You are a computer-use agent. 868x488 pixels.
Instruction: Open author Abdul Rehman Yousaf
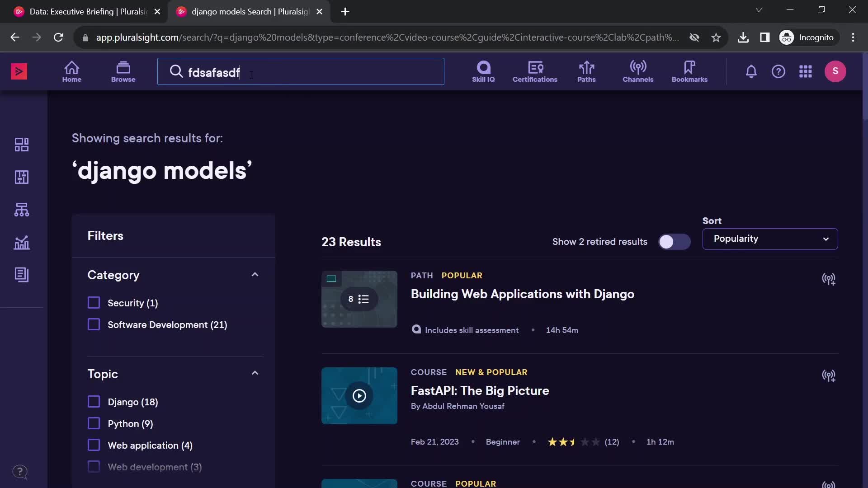click(x=463, y=406)
